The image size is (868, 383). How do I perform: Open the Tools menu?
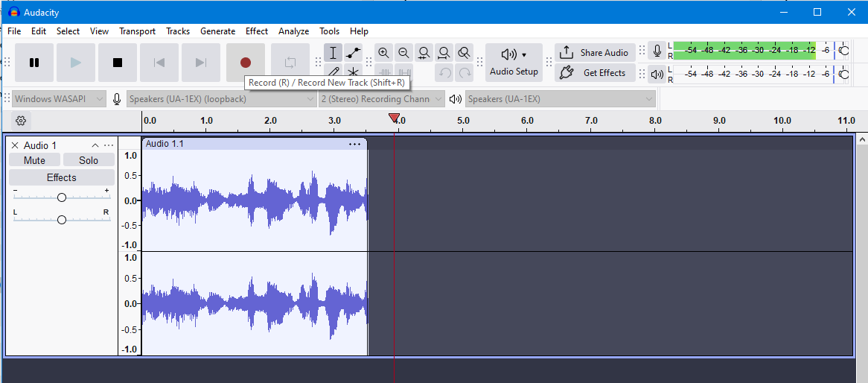click(329, 31)
